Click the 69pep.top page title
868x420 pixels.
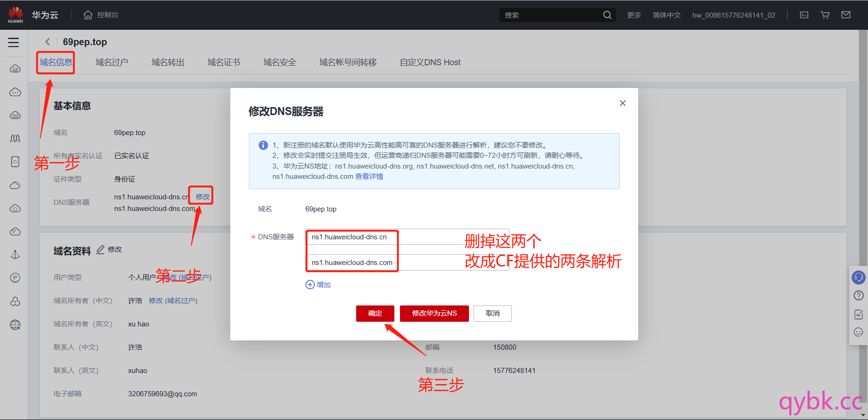click(x=85, y=42)
